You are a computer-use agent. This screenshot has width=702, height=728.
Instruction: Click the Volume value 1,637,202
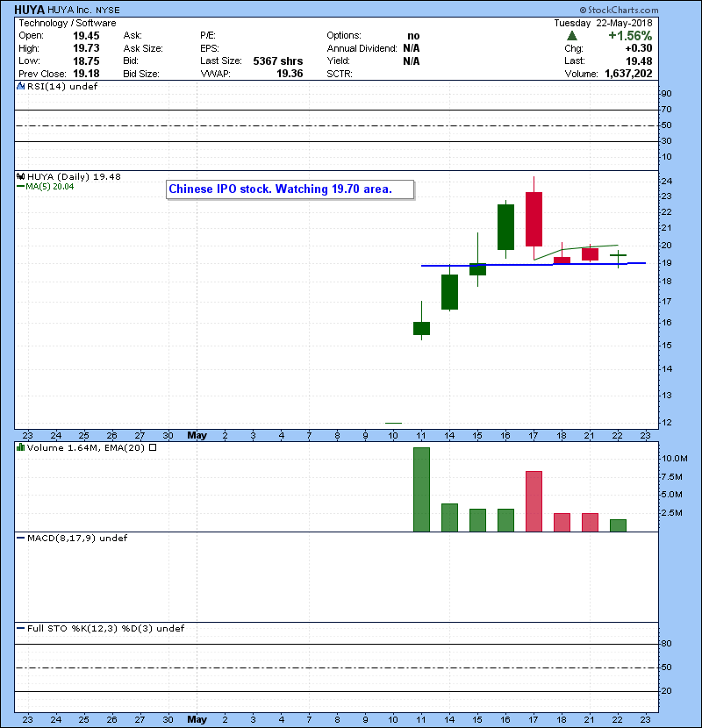click(628, 74)
